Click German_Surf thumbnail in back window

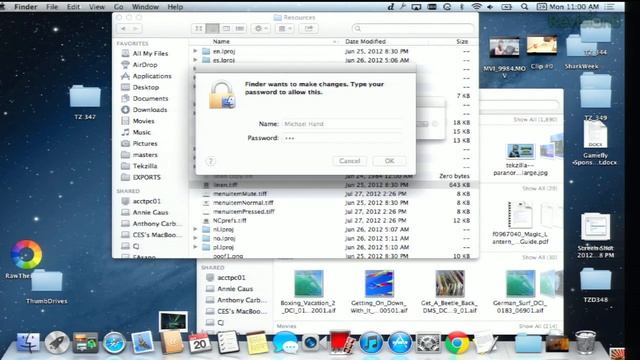click(520, 284)
